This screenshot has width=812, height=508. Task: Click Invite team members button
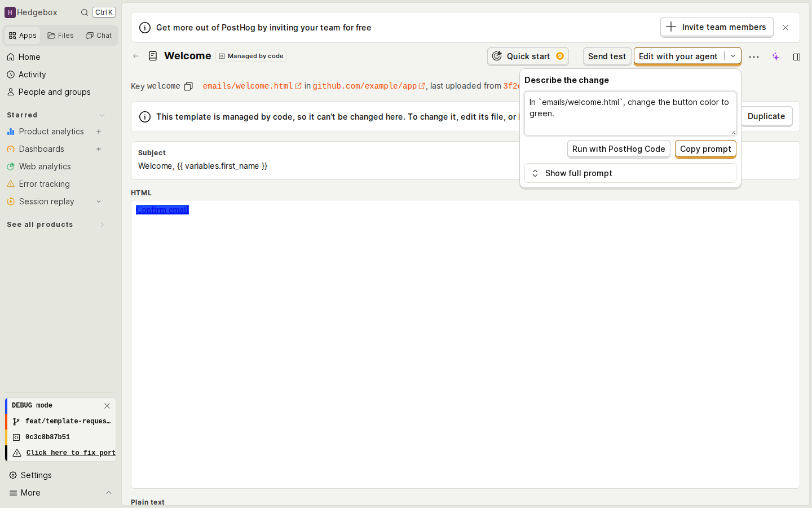click(x=717, y=27)
